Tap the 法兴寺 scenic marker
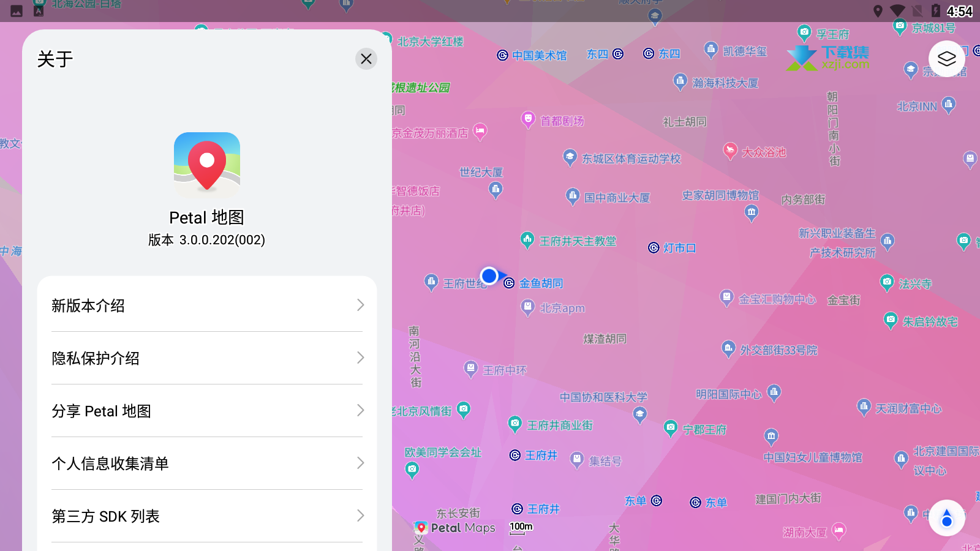The image size is (980, 551). click(886, 282)
